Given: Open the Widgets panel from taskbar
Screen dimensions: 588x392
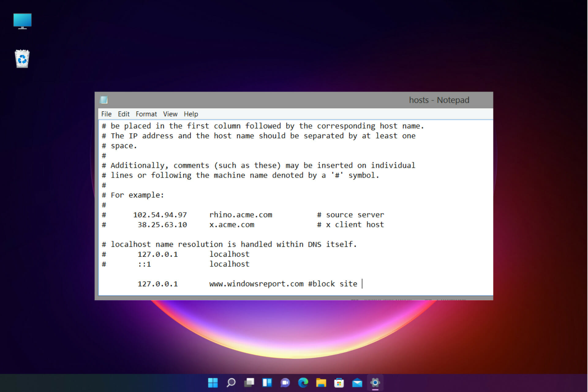Looking at the screenshot, I should click(267, 383).
